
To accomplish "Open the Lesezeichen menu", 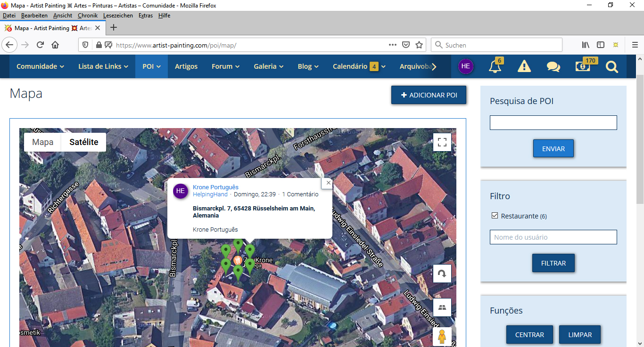I will tap(119, 16).
